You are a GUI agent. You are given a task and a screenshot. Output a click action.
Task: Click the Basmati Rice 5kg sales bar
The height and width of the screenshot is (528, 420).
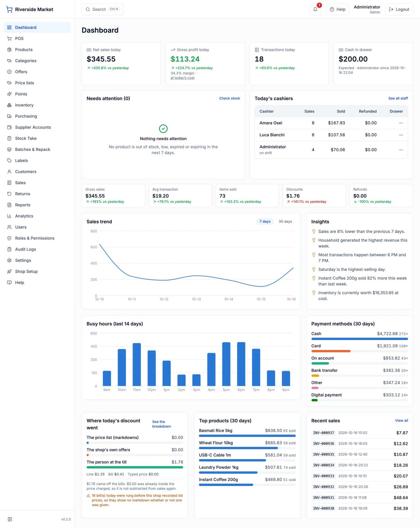click(247, 436)
